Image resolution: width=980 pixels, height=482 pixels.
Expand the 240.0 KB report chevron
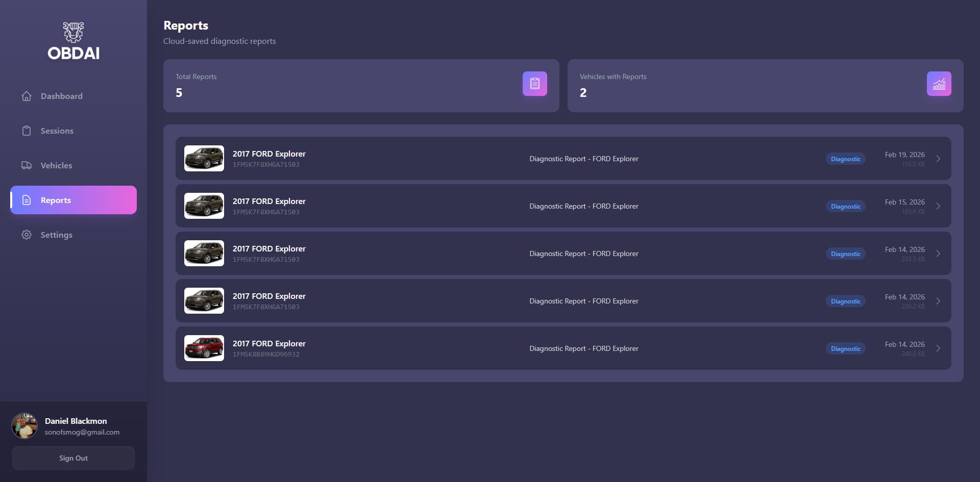(x=938, y=348)
